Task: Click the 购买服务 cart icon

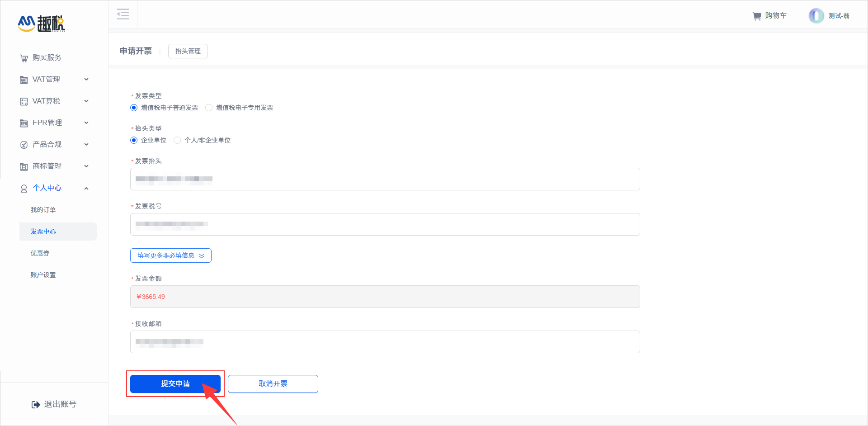Action: [x=24, y=58]
